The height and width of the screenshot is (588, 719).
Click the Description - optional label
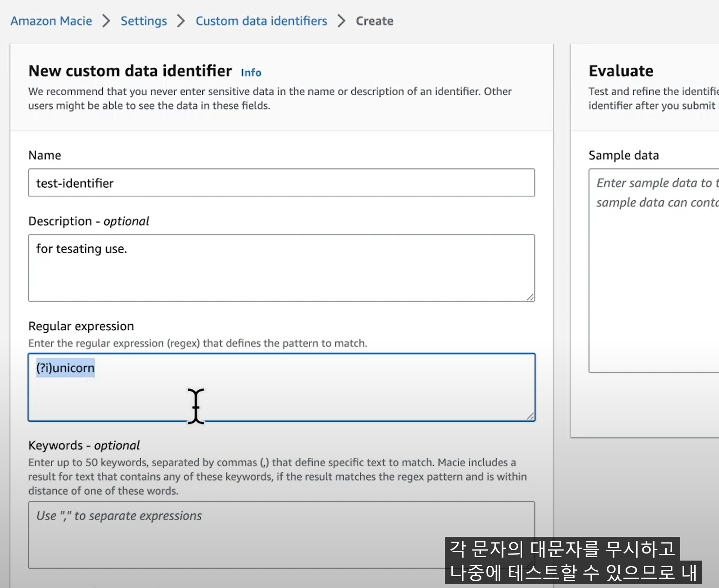pos(89,221)
